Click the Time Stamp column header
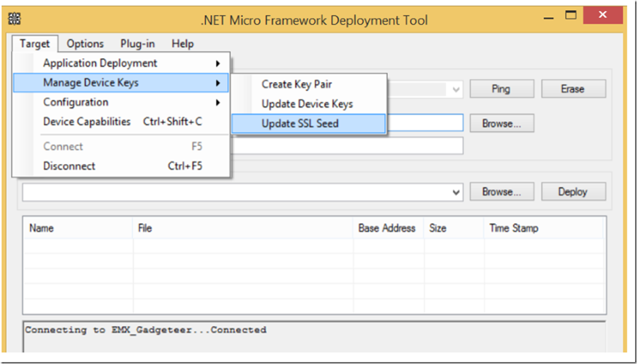This screenshot has height=364, width=637. click(544, 228)
